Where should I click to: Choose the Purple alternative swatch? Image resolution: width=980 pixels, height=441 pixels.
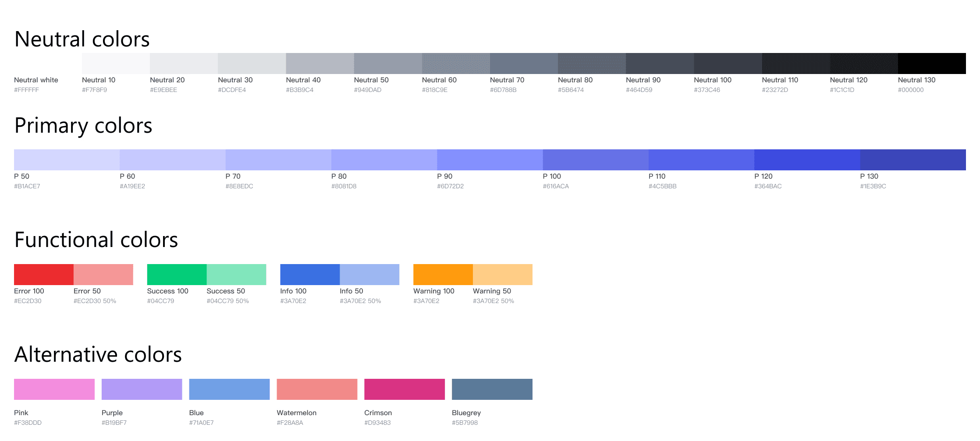142,389
